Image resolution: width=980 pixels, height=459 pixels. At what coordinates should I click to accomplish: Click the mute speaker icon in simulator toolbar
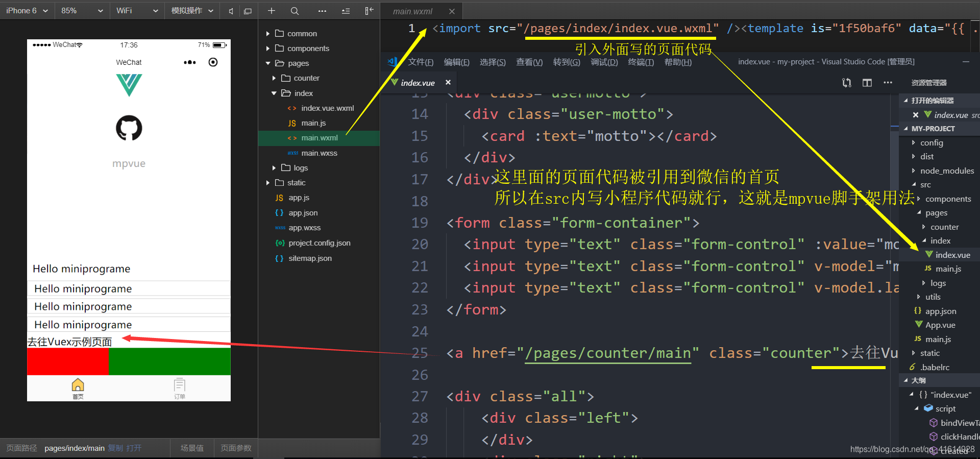pyautogui.click(x=231, y=11)
